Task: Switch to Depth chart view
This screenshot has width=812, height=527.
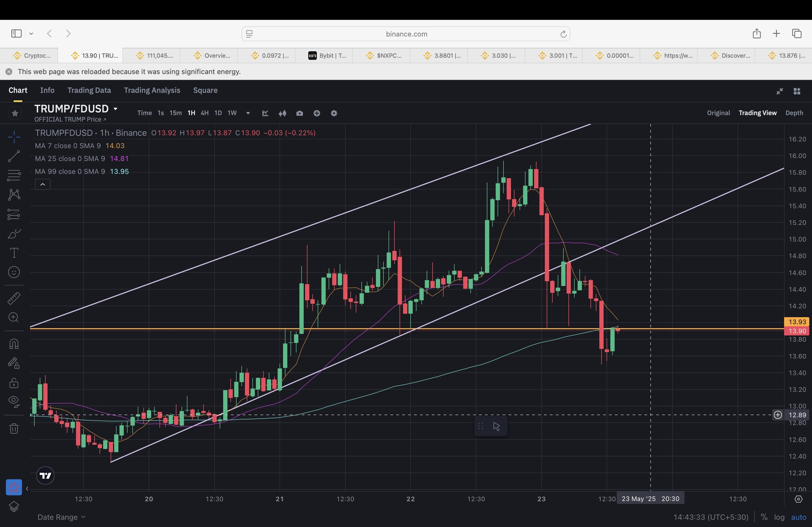Action: point(794,113)
